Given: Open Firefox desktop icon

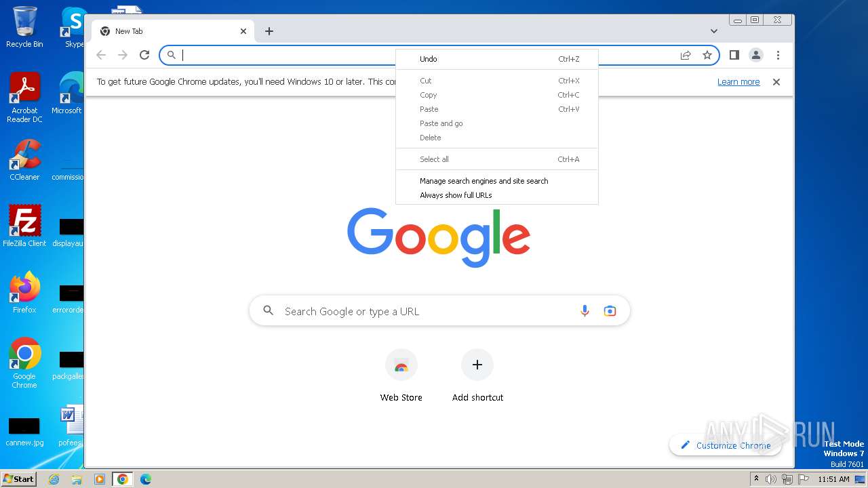Looking at the screenshot, I should point(24,292).
